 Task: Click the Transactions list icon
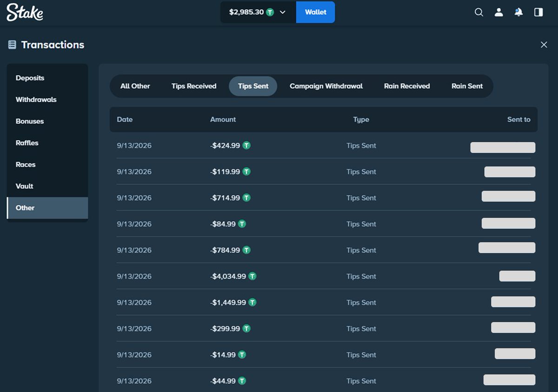(12, 45)
